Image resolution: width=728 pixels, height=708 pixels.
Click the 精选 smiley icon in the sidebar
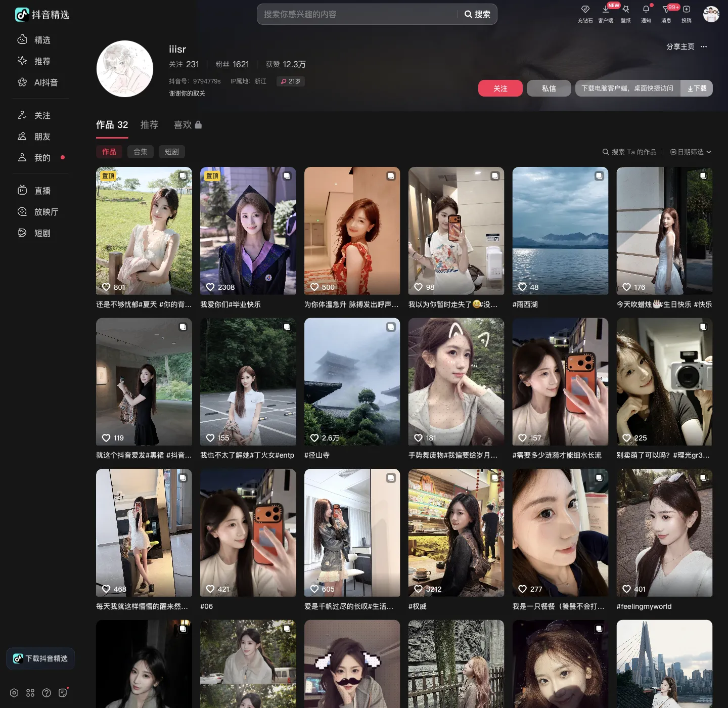point(22,39)
